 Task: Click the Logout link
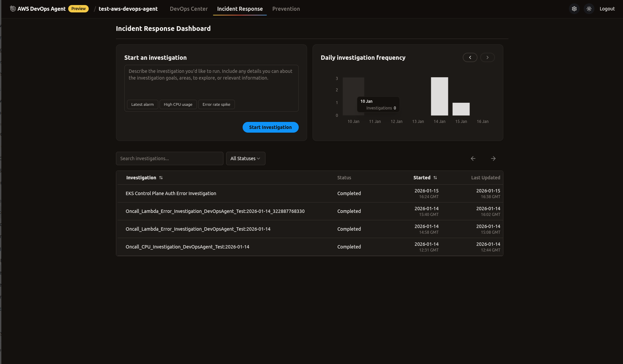tap(607, 9)
